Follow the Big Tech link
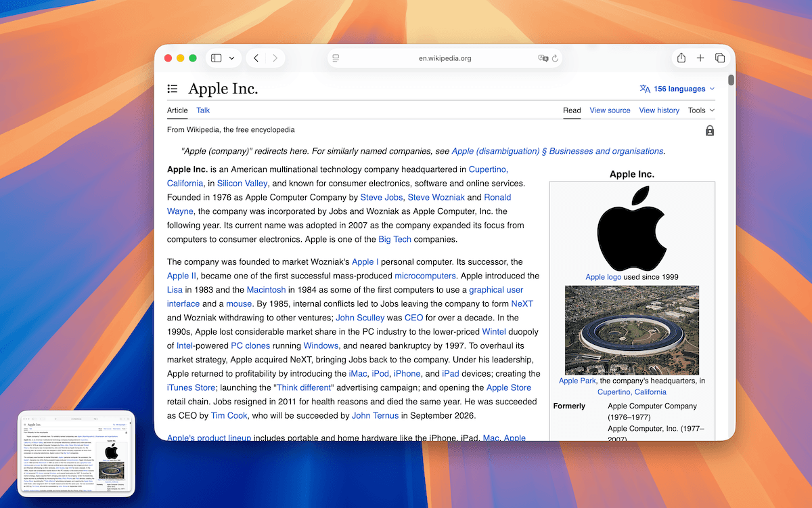This screenshot has height=508, width=812. [394, 239]
